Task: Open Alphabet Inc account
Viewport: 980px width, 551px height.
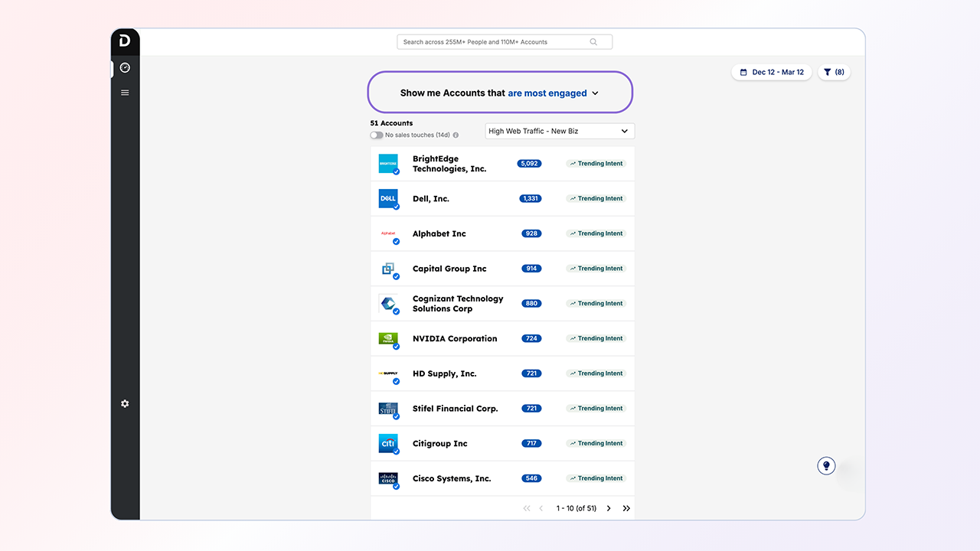Action: [x=439, y=233]
